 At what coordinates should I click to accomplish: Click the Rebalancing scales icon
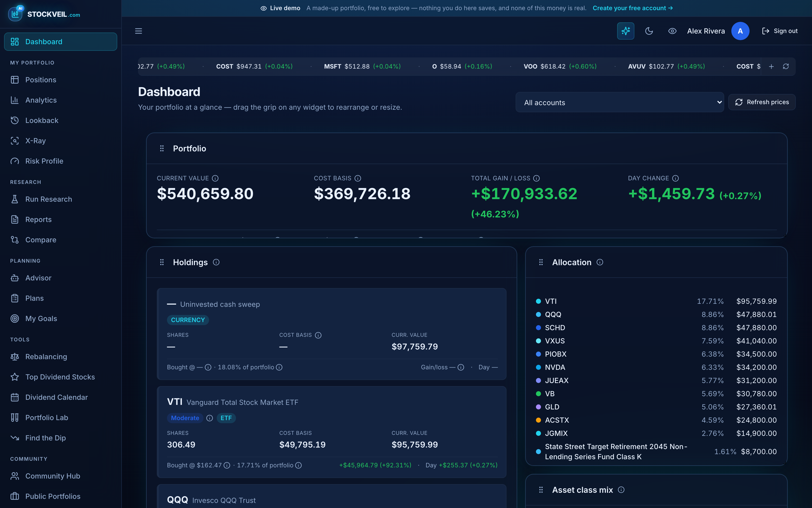15,357
